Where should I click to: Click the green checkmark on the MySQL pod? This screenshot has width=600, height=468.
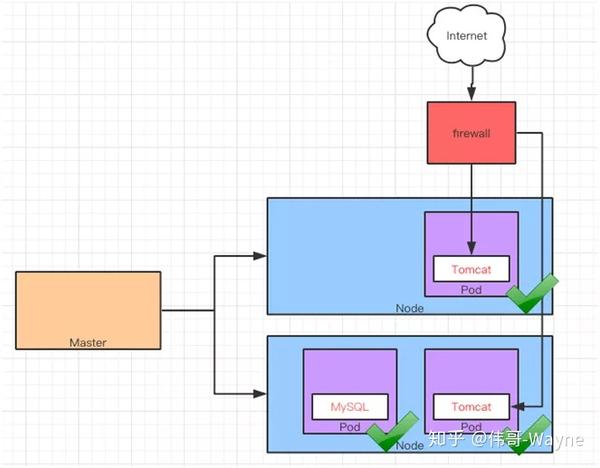click(393, 432)
